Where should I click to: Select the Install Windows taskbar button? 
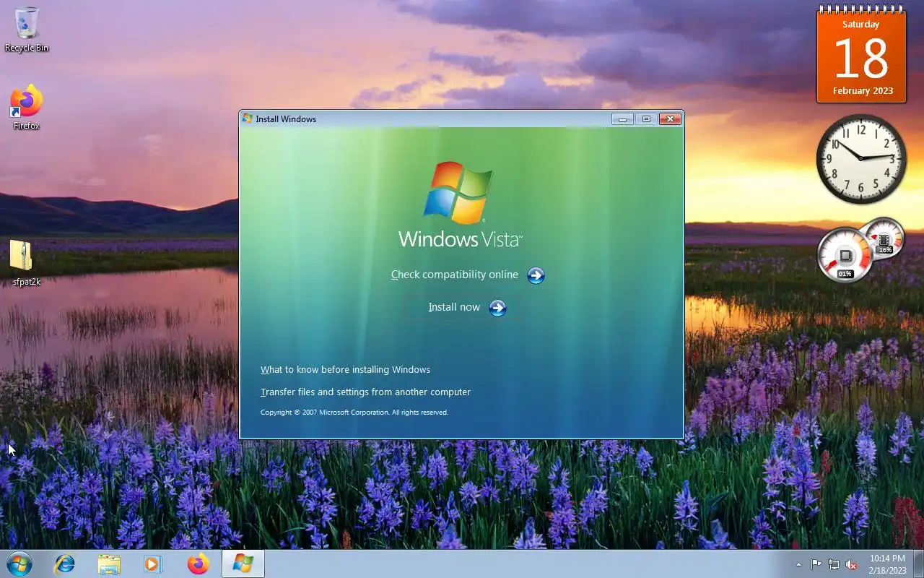pyautogui.click(x=243, y=564)
